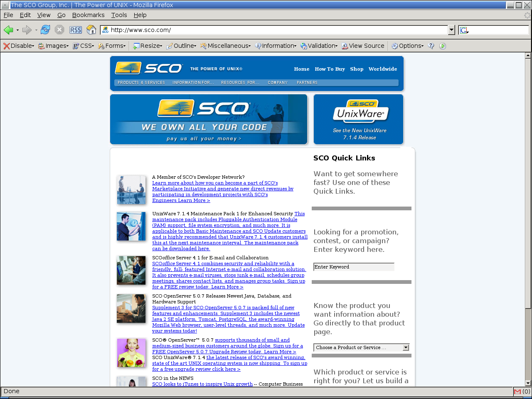This screenshot has height=399, width=532.
Task: Open Products & Services site nav item
Action: (x=141, y=83)
